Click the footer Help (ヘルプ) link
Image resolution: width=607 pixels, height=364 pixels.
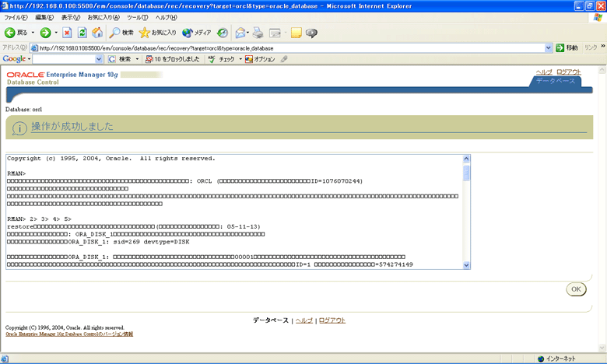[x=303, y=320]
